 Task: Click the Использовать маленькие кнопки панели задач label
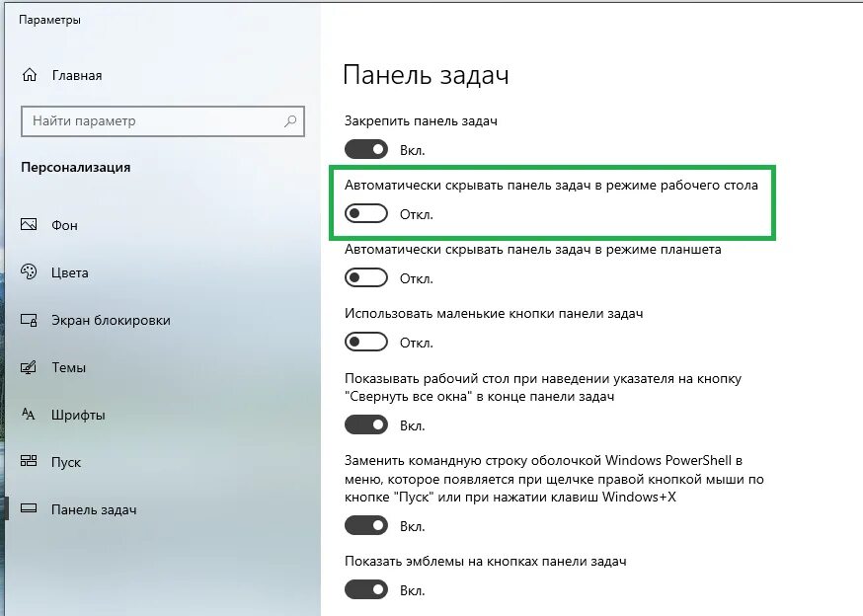coord(494,313)
